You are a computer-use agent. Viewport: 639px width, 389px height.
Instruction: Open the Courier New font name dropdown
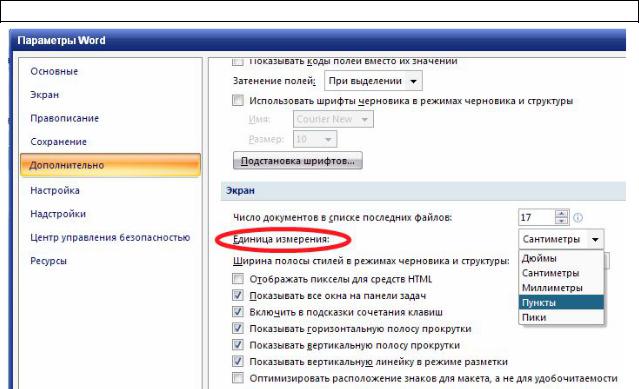(333, 119)
